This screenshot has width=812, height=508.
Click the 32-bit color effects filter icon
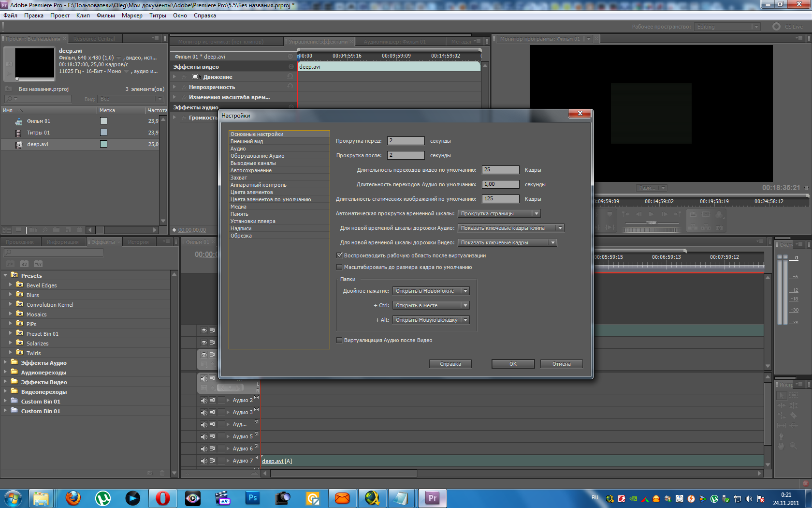(x=24, y=264)
